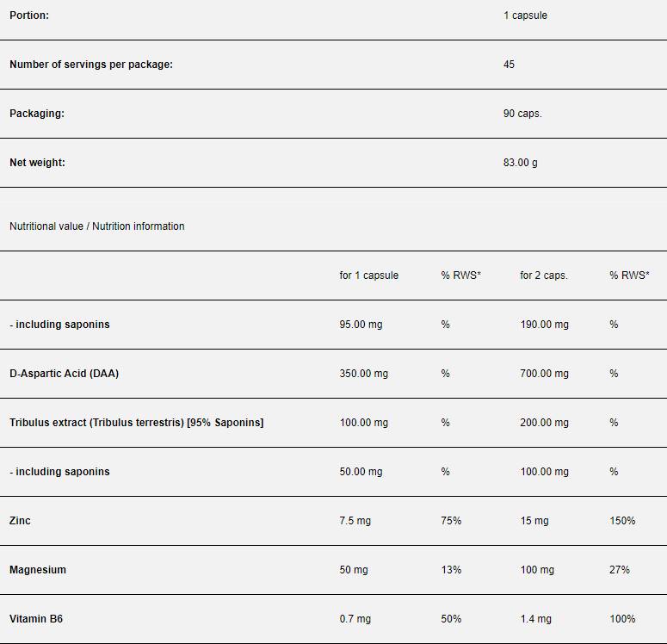This screenshot has width=667, height=644.
Task: Select the Number of servings per package row label
Action: (x=91, y=65)
